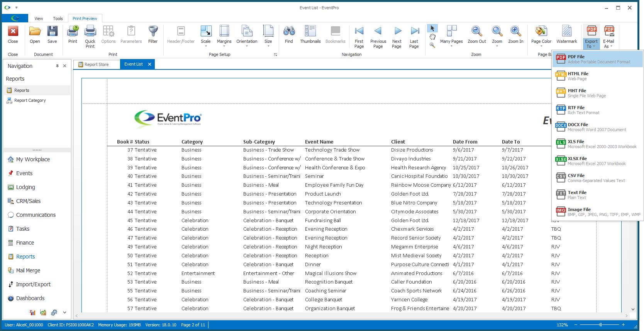Screen dimensions: 644x331
Task: Select the Print Preview ribbon tab
Action: click(85, 19)
